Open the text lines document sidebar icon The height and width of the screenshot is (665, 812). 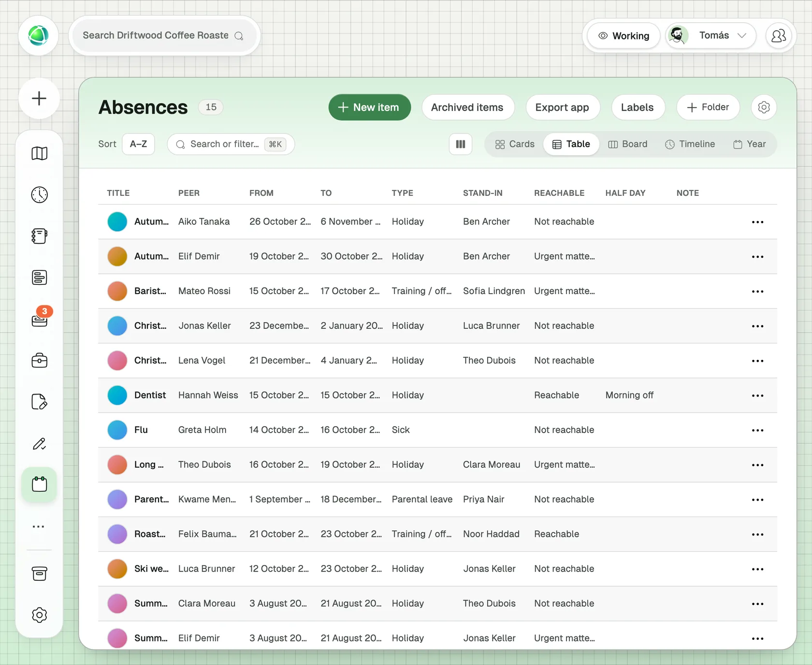pyautogui.click(x=39, y=278)
